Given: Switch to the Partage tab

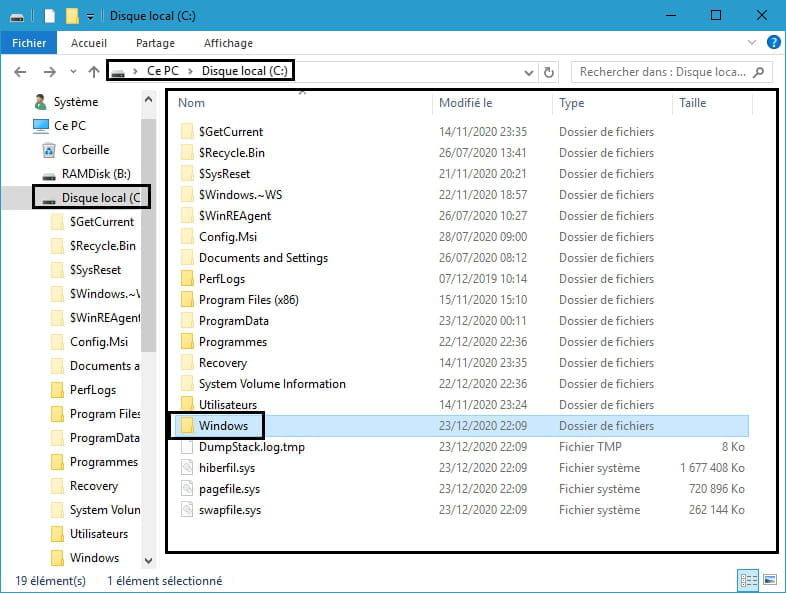Looking at the screenshot, I should pos(155,43).
